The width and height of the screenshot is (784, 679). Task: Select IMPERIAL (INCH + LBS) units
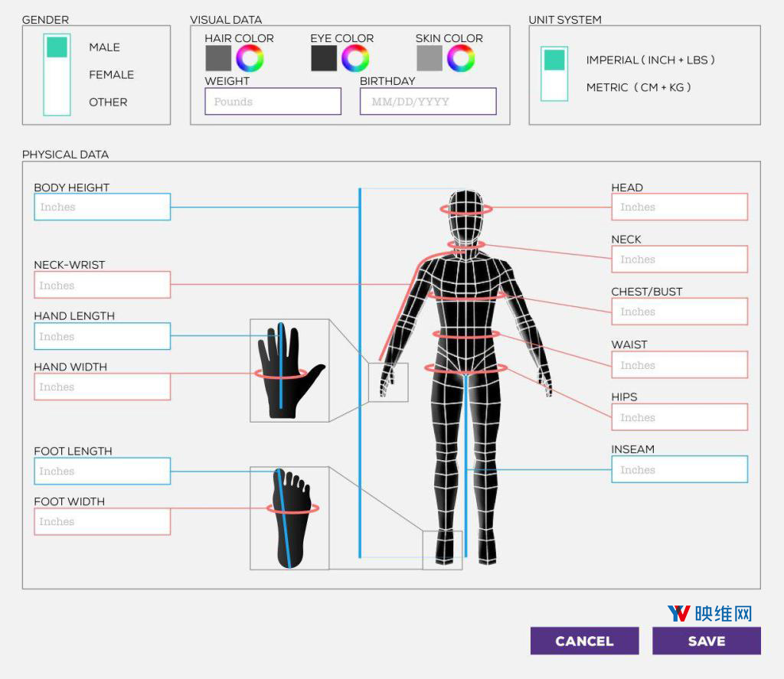[x=651, y=60]
